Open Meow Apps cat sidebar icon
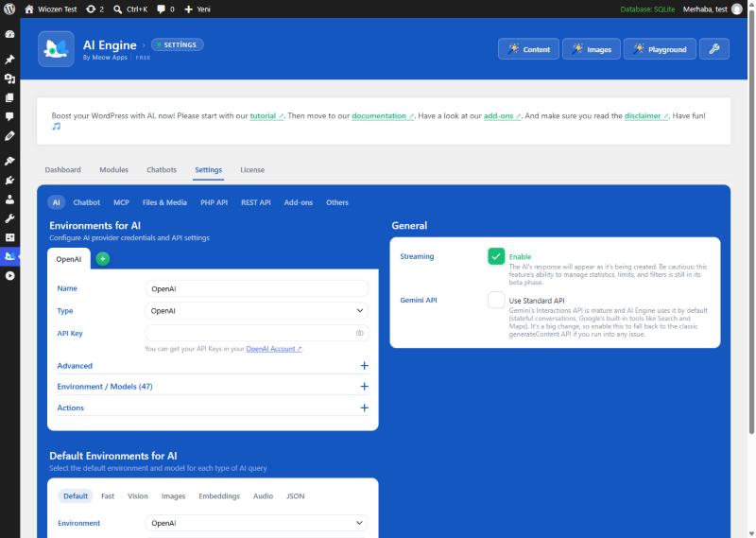Image resolution: width=756 pixels, height=538 pixels. [9, 256]
